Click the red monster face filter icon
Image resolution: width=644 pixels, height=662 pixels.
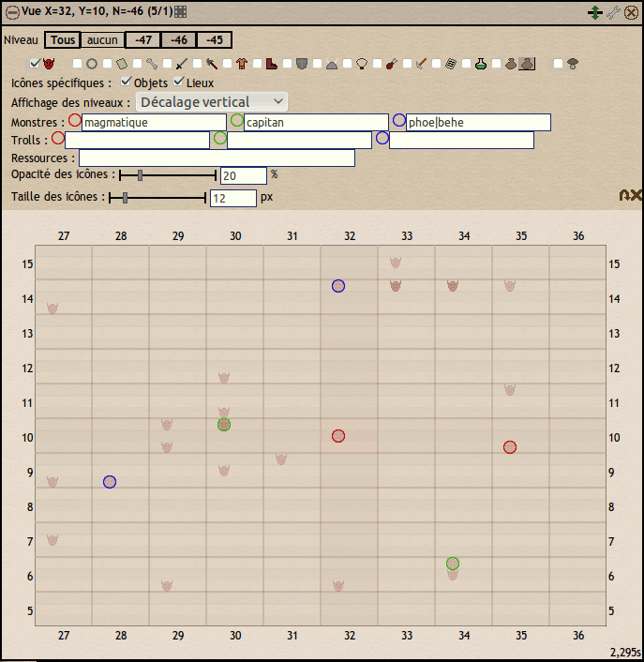pyautogui.click(x=49, y=64)
